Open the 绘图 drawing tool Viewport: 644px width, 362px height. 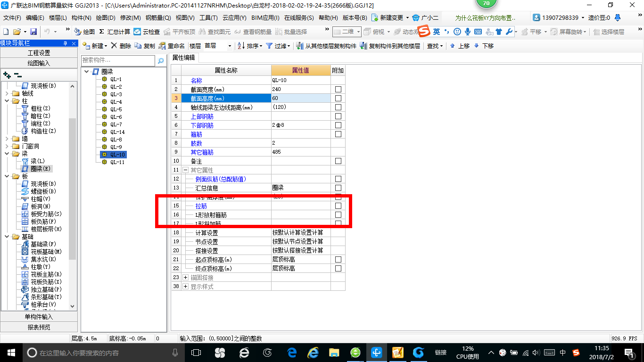coord(85,32)
